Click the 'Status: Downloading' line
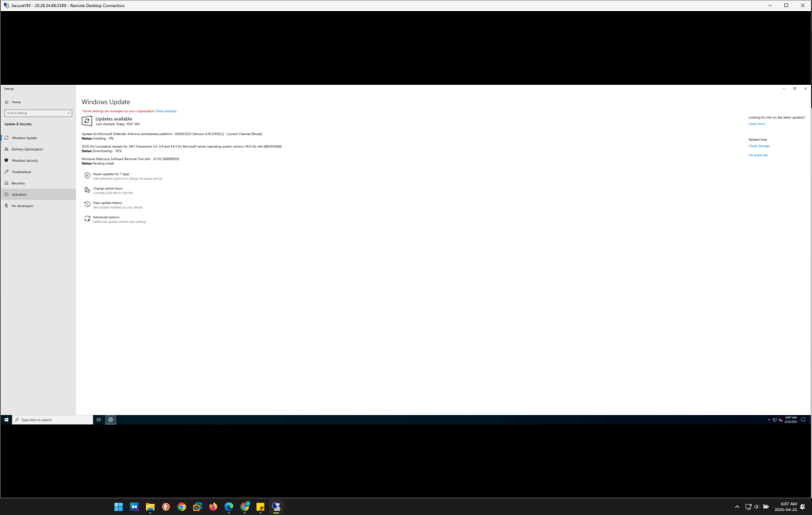812x515 pixels. [x=101, y=151]
